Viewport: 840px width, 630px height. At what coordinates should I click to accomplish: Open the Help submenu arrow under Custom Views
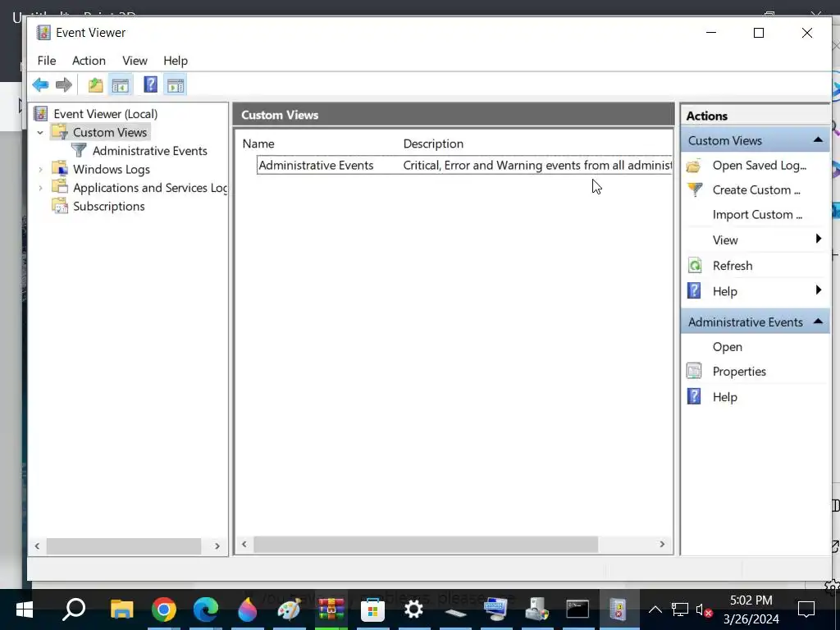coord(819,290)
